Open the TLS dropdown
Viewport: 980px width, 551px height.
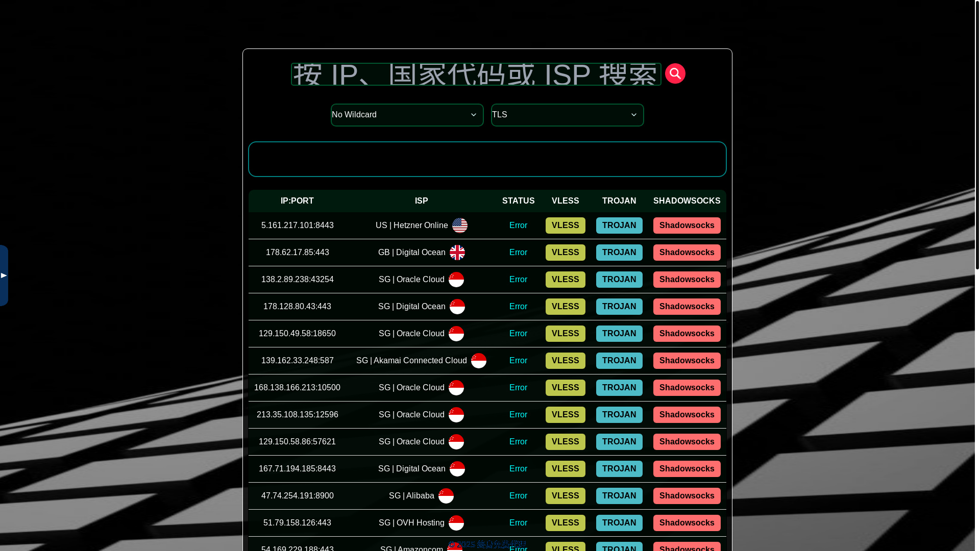[x=567, y=115]
